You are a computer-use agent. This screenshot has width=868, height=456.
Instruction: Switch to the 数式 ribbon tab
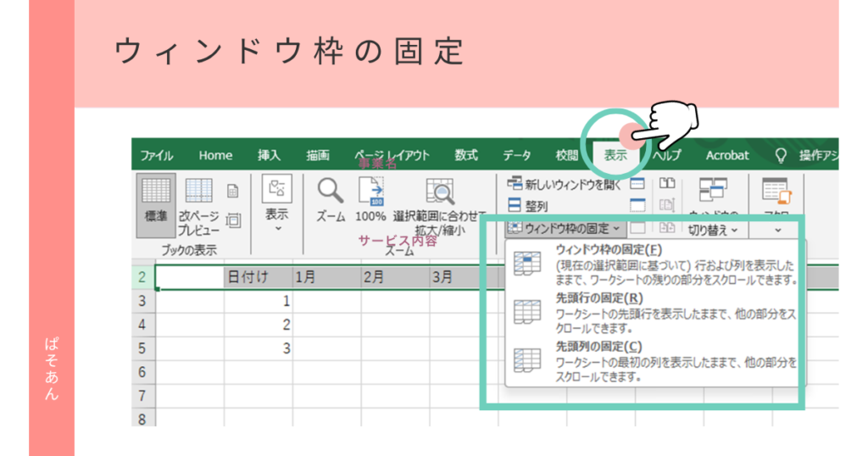[466, 155]
